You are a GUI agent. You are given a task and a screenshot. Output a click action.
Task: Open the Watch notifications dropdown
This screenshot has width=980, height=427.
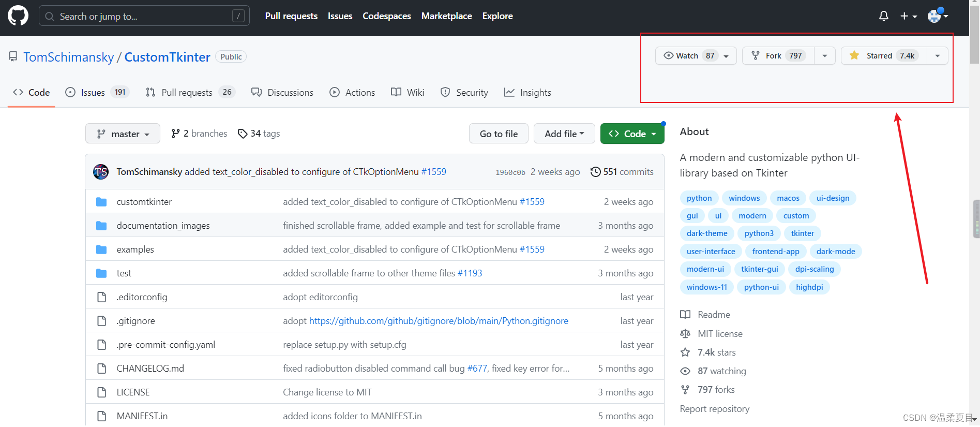click(696, 56)
